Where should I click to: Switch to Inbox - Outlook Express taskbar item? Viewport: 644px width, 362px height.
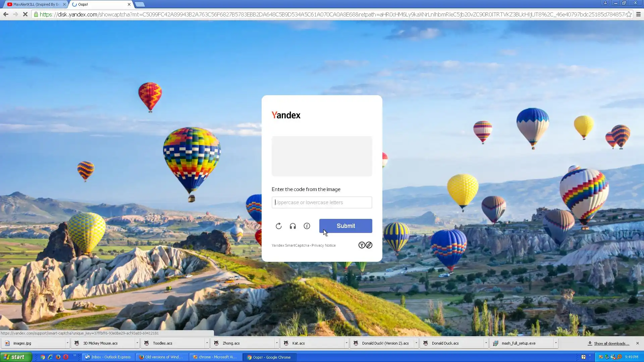(x=108, y=357)
